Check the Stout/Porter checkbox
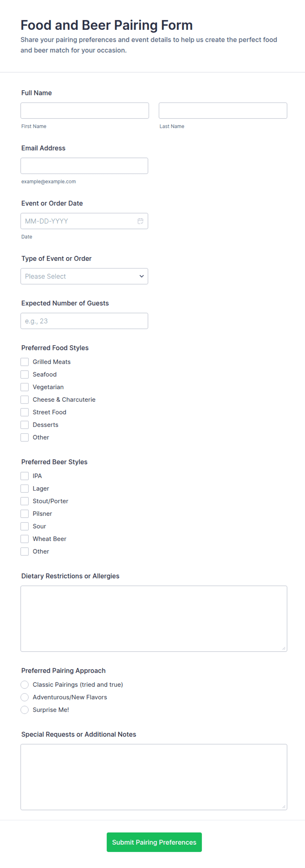305x868 pixels. [x=25, y=501]
